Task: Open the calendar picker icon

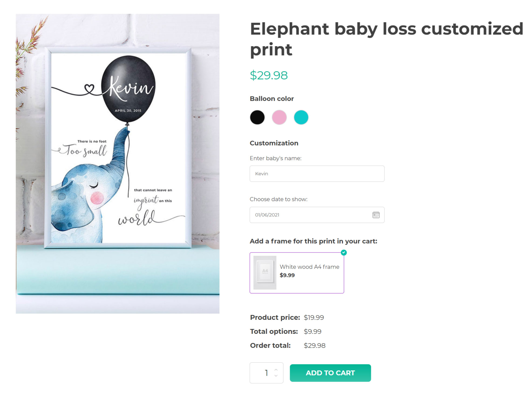Action: pos(376,215)
